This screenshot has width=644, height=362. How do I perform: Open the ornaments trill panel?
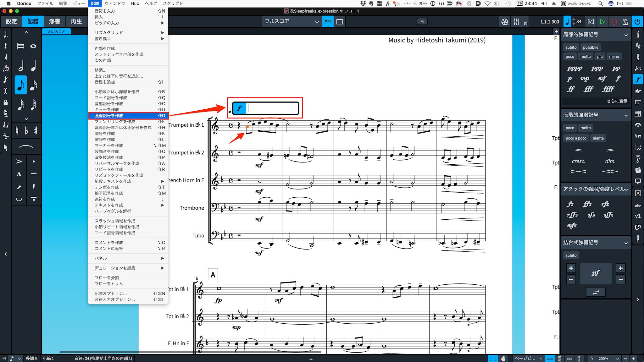click(638, 91)
